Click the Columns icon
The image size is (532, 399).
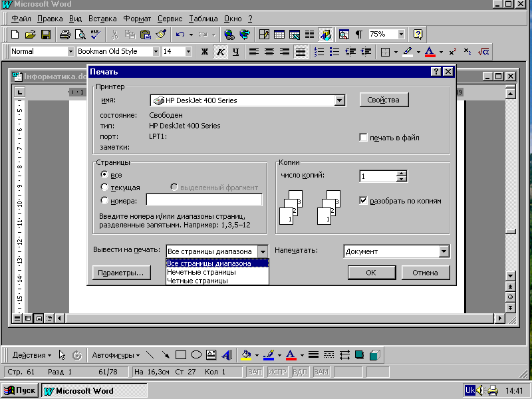[x=309, y=35]
